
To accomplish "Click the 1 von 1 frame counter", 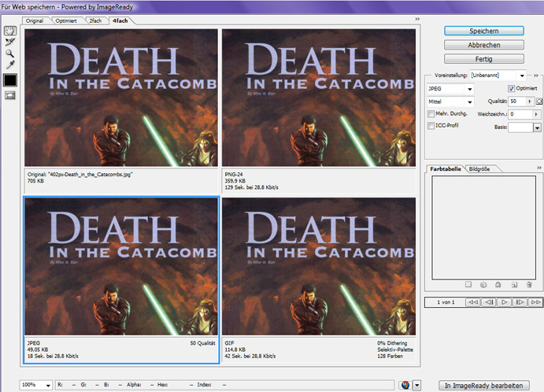I will coord(446,302).
